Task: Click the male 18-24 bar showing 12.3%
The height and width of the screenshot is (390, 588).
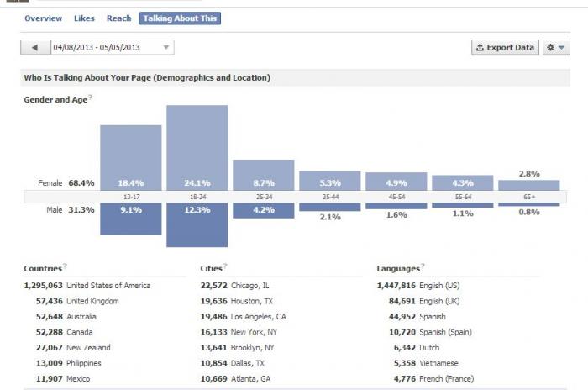Action: point(197,225)
